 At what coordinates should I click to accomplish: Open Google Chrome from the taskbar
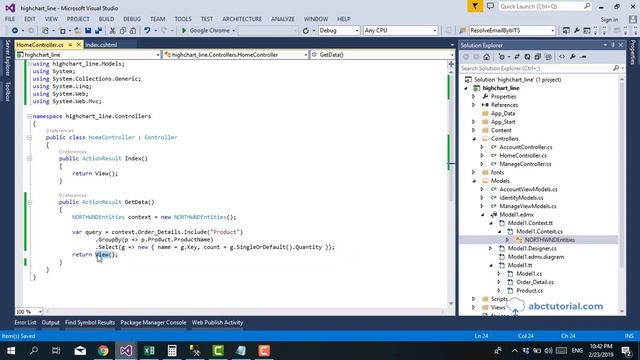tap(103, 351)
